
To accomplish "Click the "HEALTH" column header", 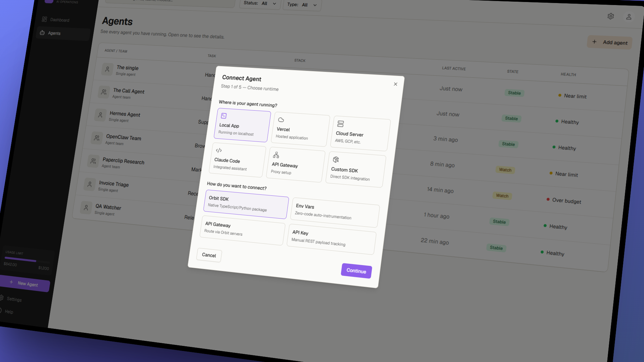I will [x=568, y=74].
